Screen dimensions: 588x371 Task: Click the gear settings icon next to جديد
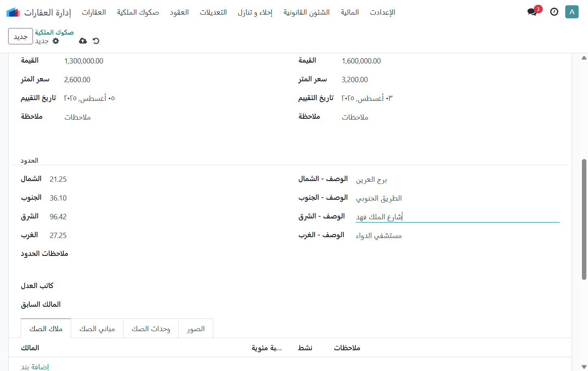click(56, 41)
